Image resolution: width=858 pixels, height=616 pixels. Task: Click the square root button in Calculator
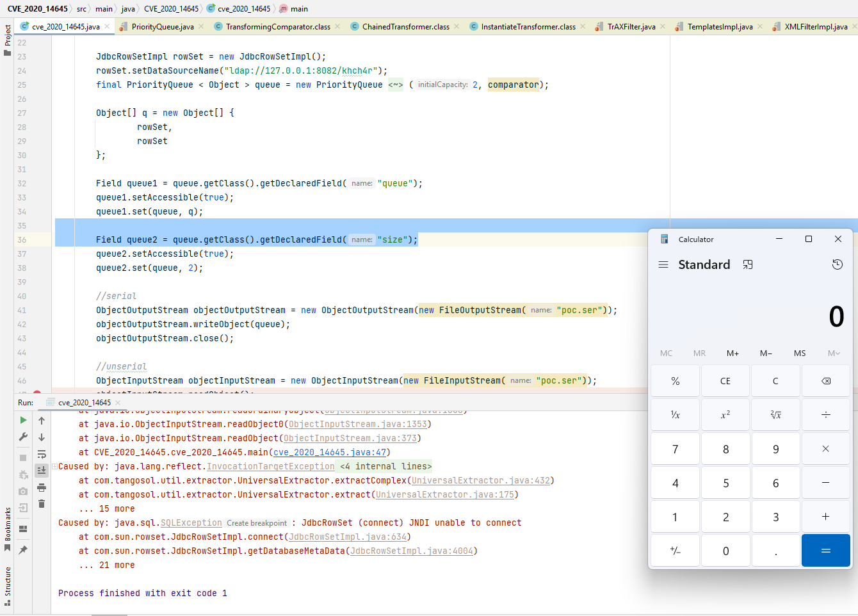pos(775,415)
